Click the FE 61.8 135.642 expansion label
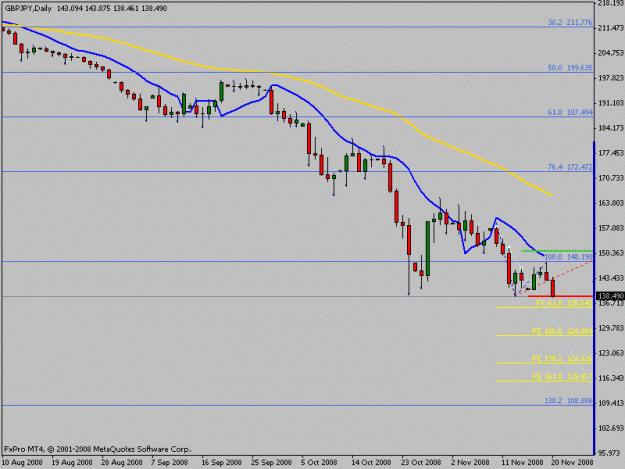The image size is (625, 469). (x=564, y=303)
